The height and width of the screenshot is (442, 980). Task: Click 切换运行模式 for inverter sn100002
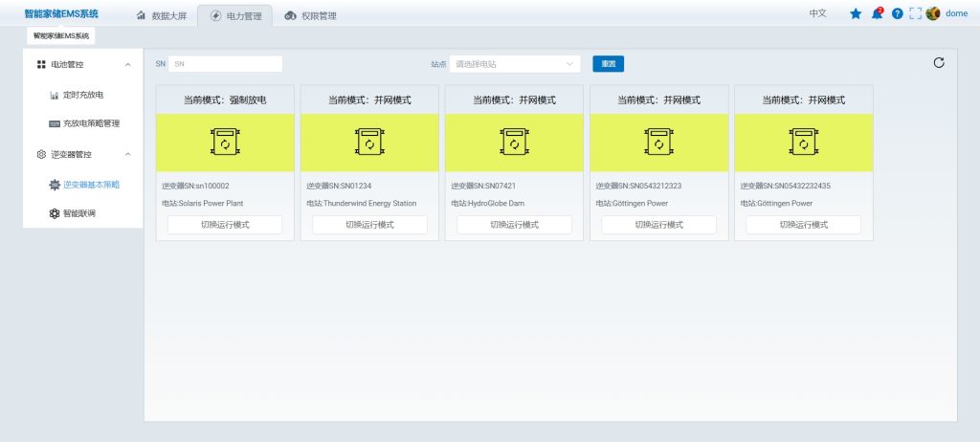(225, 225)
